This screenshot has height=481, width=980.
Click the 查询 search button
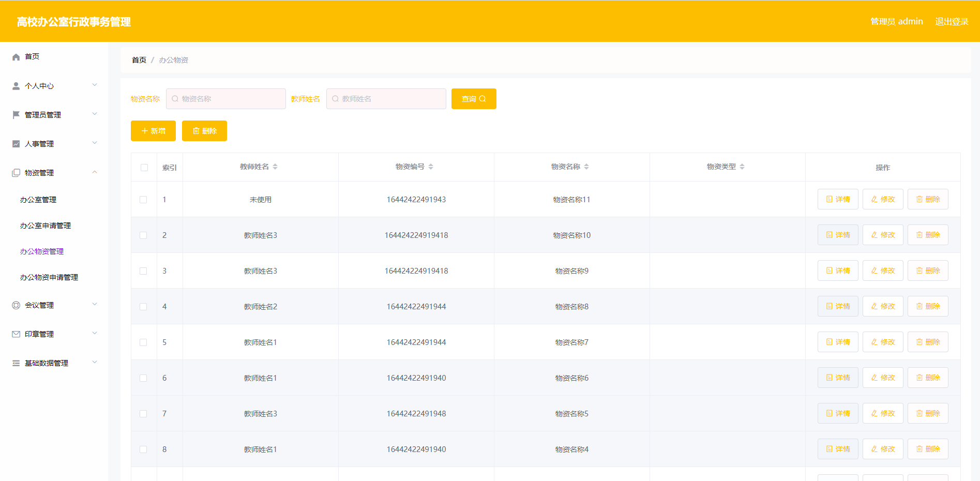[x=474, y=99]
